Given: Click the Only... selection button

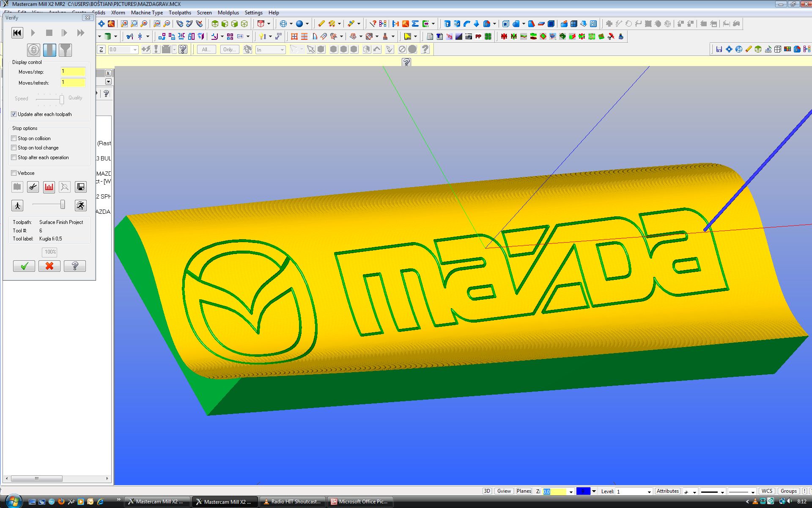Looking at the screenshot, I should tap(229, 50).
